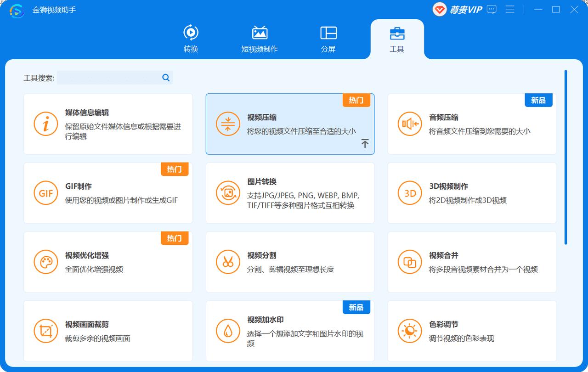
Task: Open the hamburger menu in the title bar
Action: [510, 9]
